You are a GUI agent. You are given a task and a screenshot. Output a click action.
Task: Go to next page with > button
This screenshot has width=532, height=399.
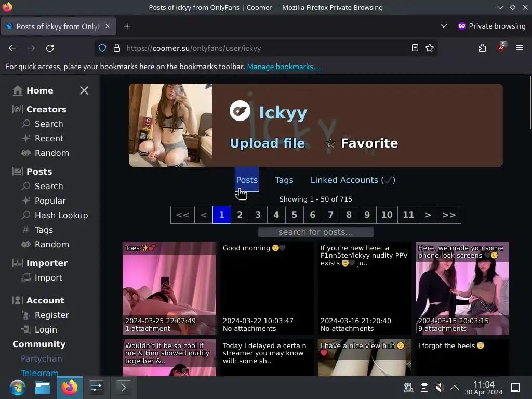(x=428, y=215)
